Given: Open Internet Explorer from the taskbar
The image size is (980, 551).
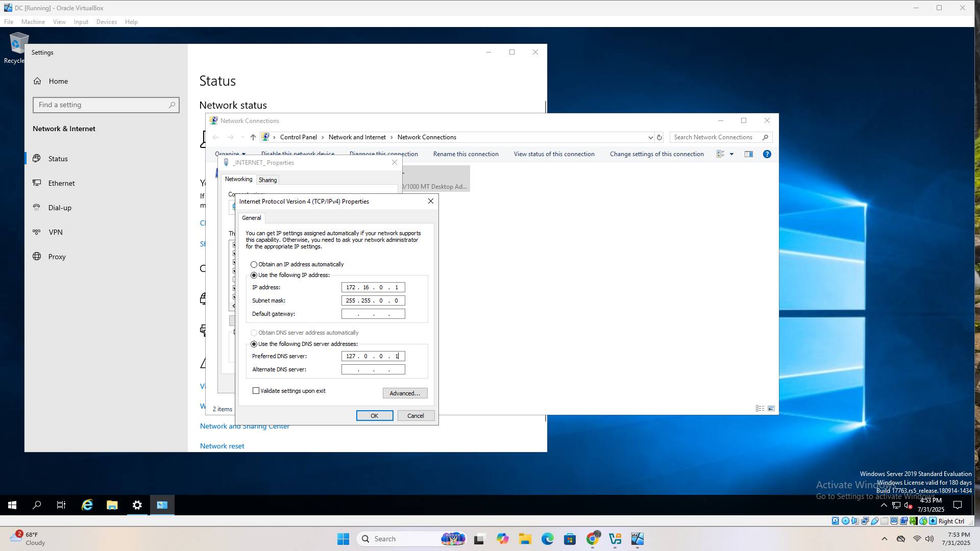Looking at the screenshot, I should tap(87, 505).
